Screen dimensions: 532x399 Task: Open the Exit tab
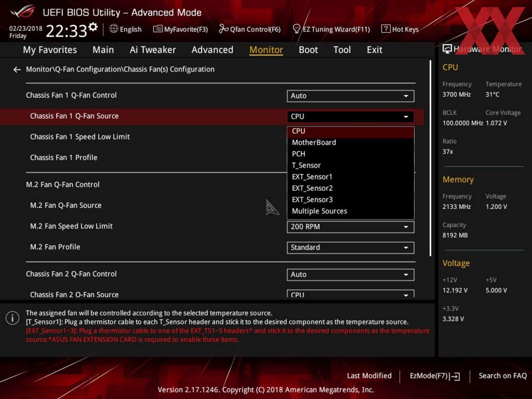374,50
